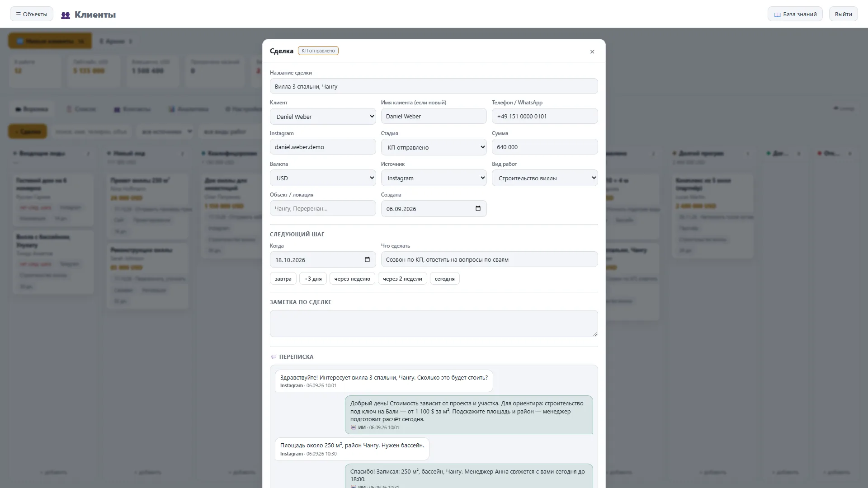
Task: Set next step date to сегодня
Action: point(444,278)
